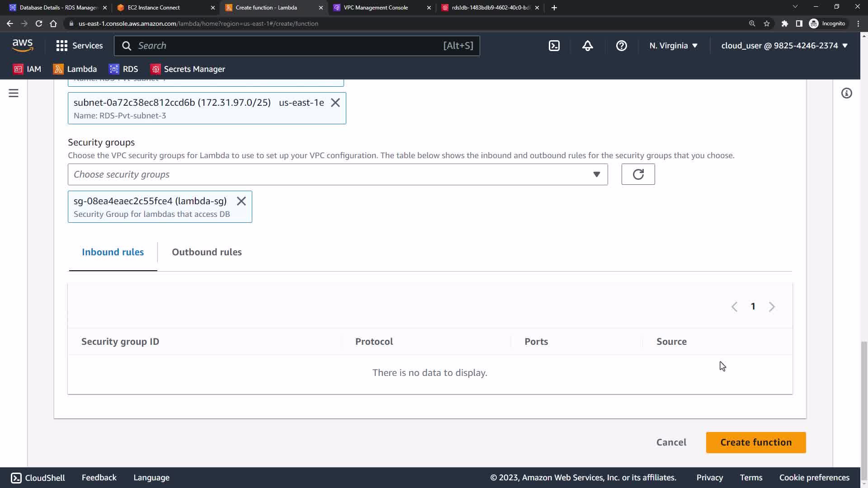This screenshot has width=868, height=488.
Task: Toggle the side navigation hamburger menu
Action: click(x=14, y=93)
